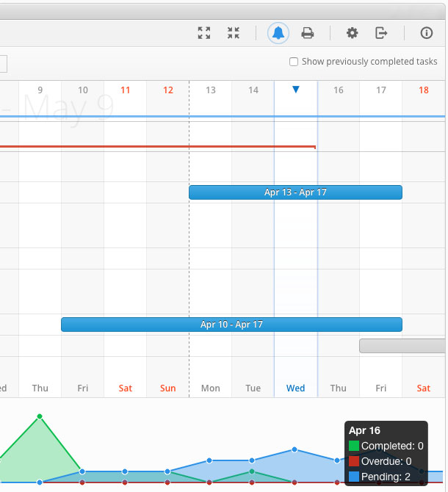This screenshot has width=448, height=492.
Task: Click the Tue day label
Action: pyautogui.click(x=253, y=388)
